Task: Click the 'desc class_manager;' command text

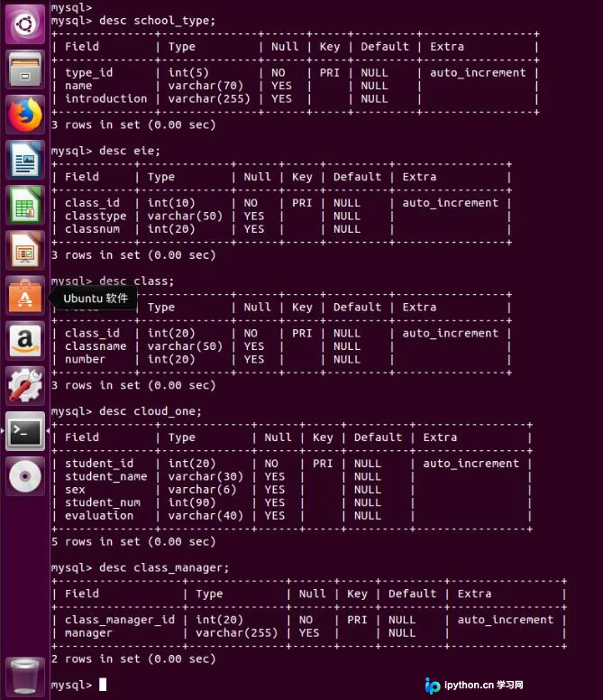Action: click(164, 568)
